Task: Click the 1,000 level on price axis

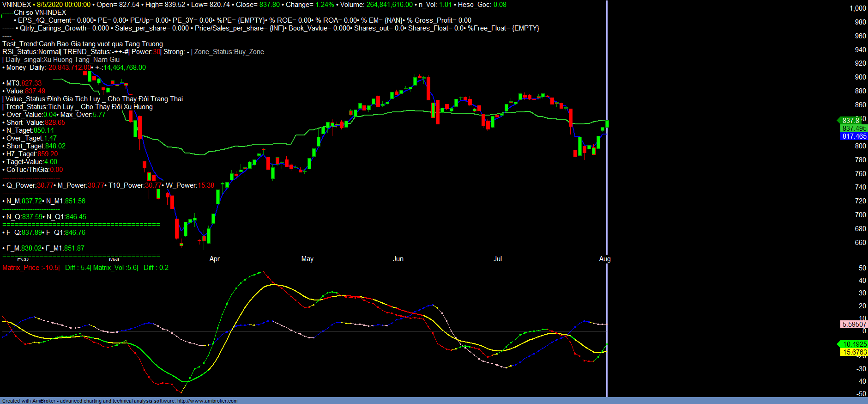Action: click(857, 8)
